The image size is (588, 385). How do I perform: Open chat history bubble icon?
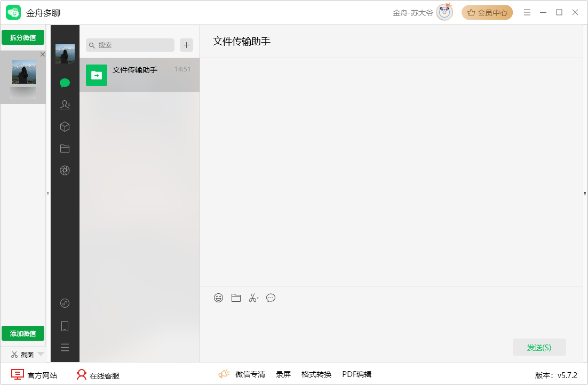[x=271, y=298]
